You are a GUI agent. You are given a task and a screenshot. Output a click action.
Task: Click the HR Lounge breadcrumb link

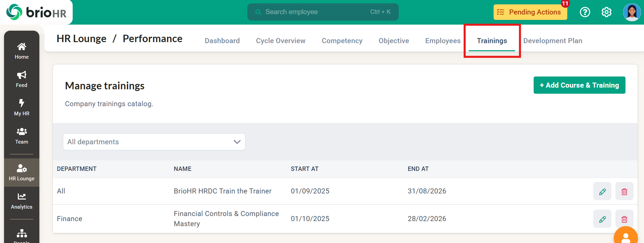81,39
